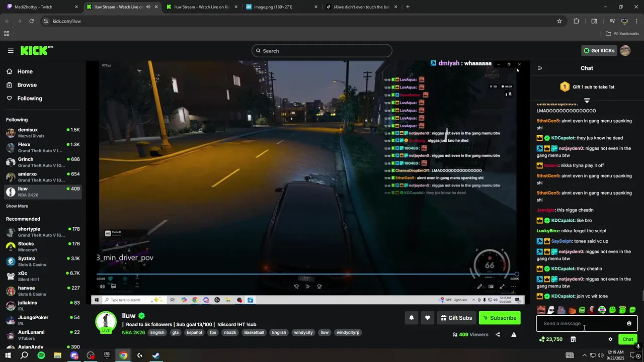Insert the halo green emote
Viewport: 644px width, 362px height.
tap(622, 310)
